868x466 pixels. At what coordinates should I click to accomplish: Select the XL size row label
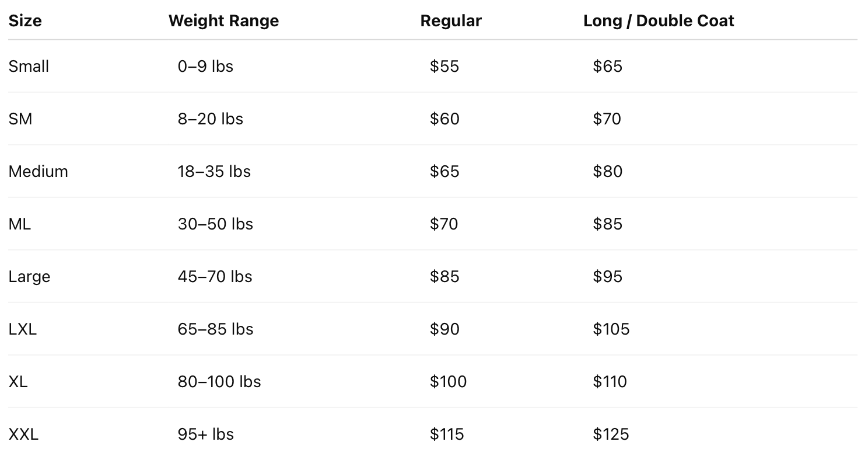(x=18, y=382)
